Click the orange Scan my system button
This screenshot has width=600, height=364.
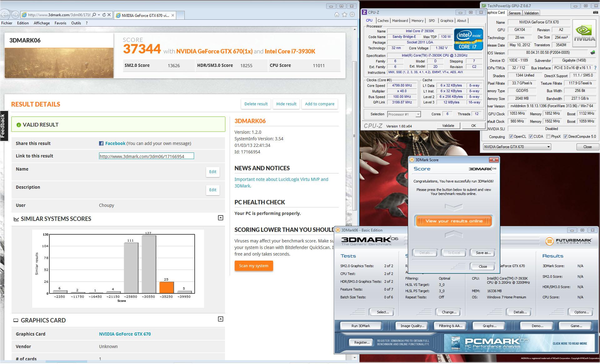[254, 266]
